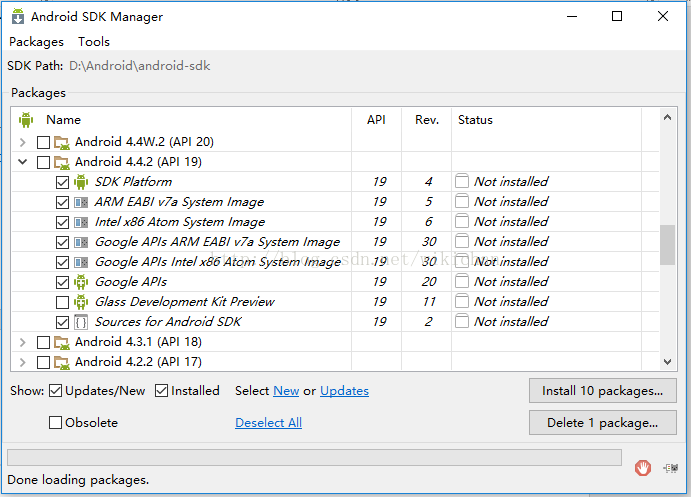This screenshot has height=497, width=691.
Task: Select the 'Sources for Android SDK' row text
Action: (168, 322)
